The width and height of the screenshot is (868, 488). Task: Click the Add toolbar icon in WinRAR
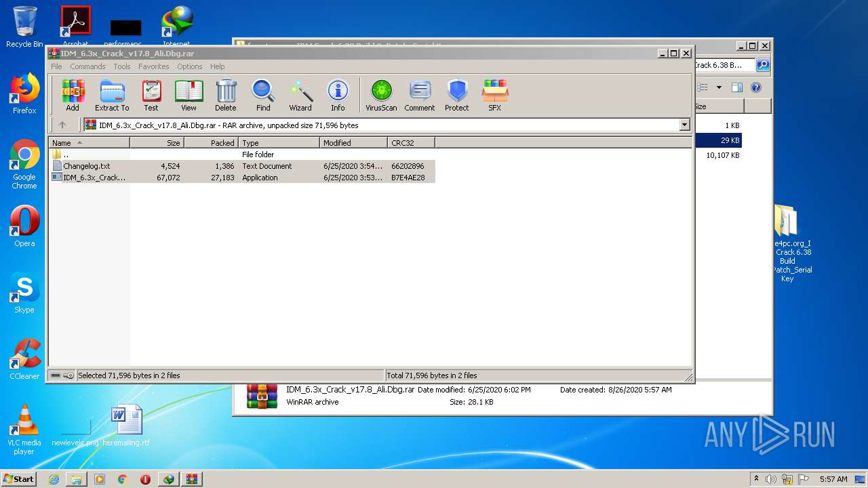[x=73, y=95]
